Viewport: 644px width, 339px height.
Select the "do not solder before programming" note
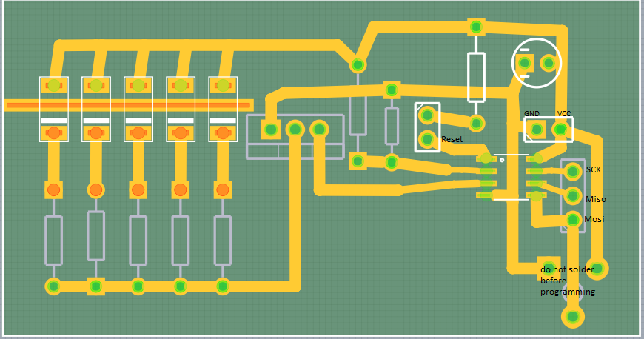tap(567, 281)
